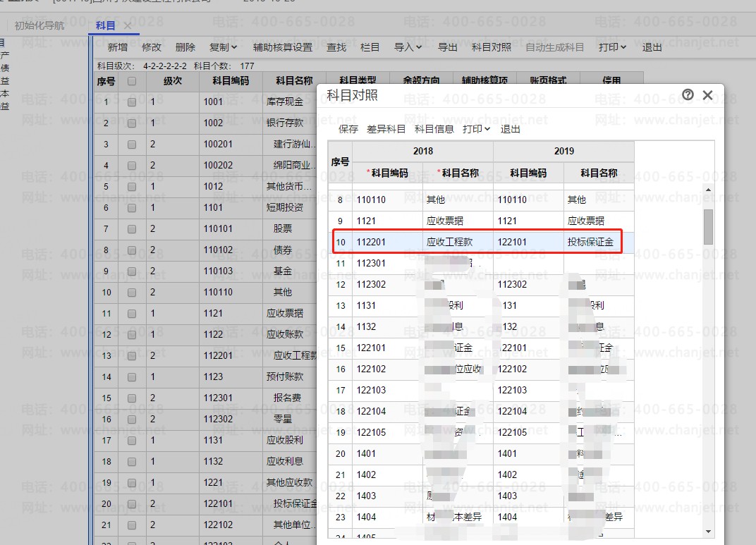Viewport: 756px width, 545px height.
Task: Select 2018 code 112301 in dialog row 11
Action: tap(388, 263)
